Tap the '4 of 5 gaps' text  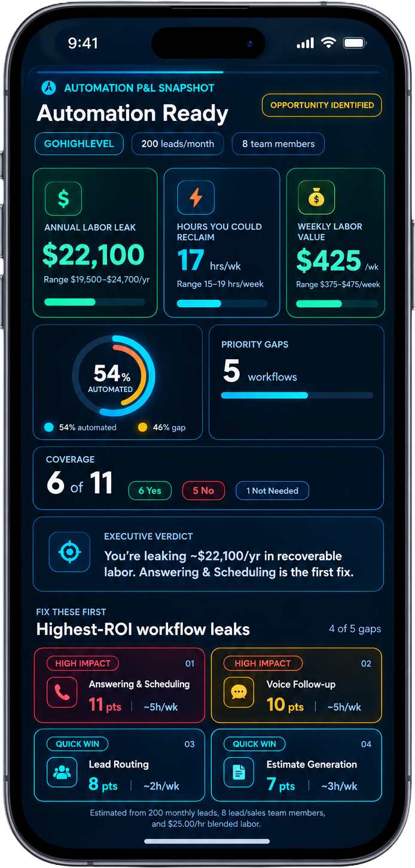tap(355, 629)
